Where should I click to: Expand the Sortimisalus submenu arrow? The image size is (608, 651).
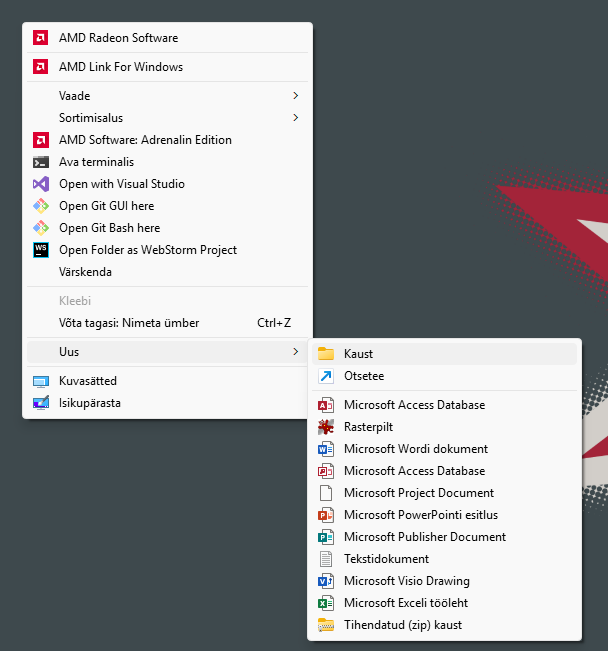295,118
